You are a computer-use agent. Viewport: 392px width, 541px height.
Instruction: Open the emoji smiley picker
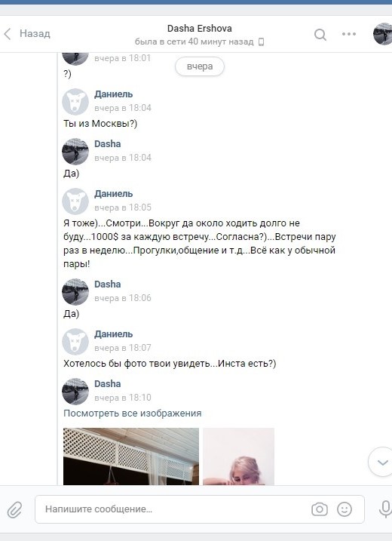tap(344, 509)
